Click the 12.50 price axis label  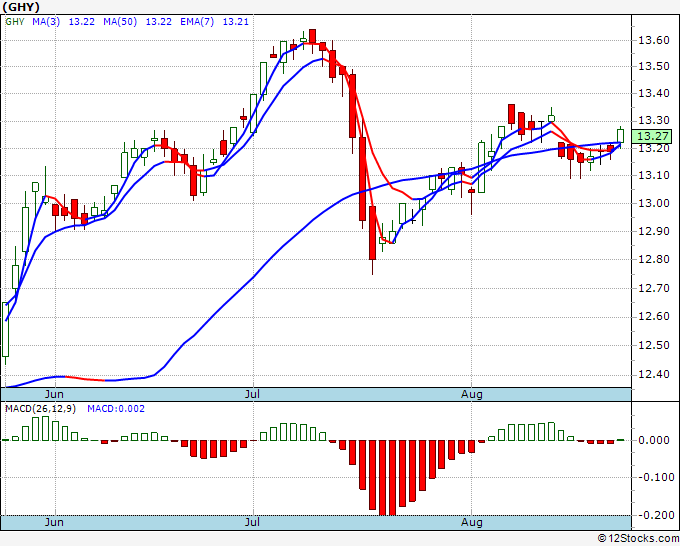pyautogui.click(x=654, y=345)
